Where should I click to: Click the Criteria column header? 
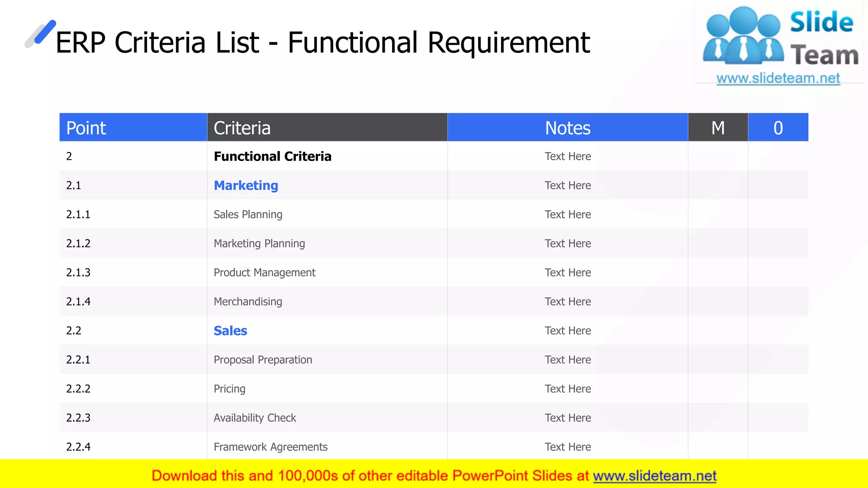pyautogui.click(x=327, y=127)
